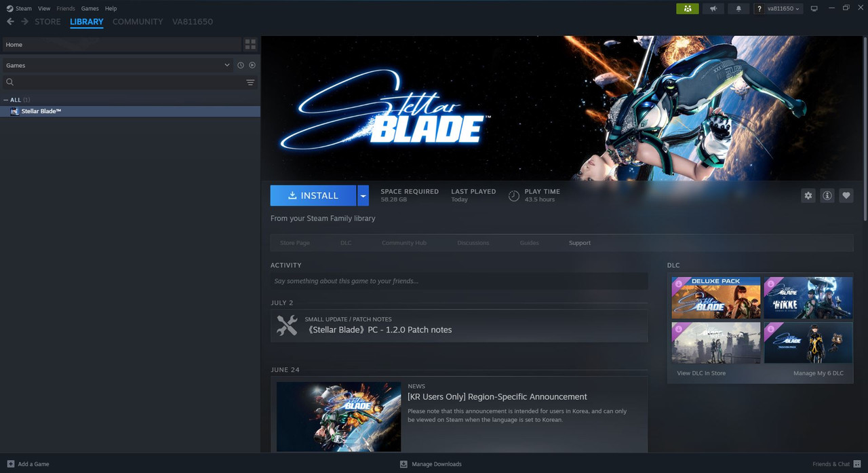Open the Store Page link
868x473 pixels.
(x=295, y=243)
